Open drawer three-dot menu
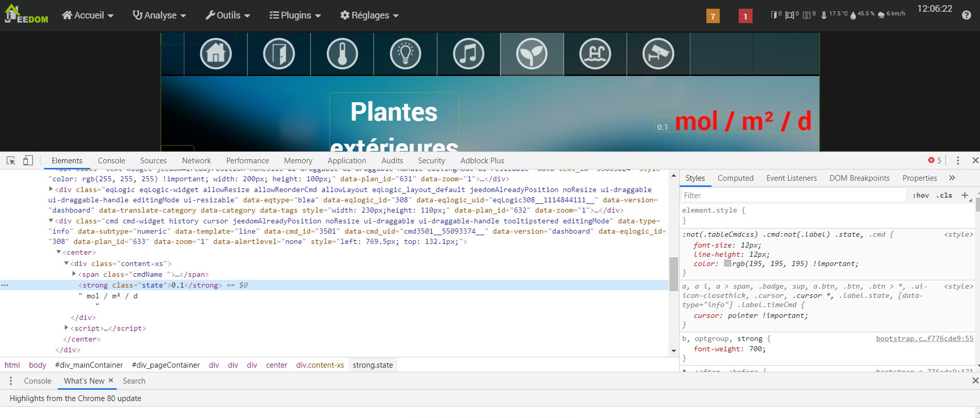The height and width of the screenshot is (418, 980). [x=11, y=381]
